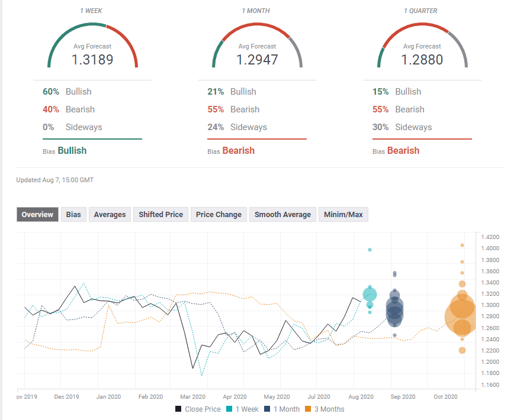This screenshot has width=517, height=420.
Task: Click the 1 Quarter gauge value 1.2880
Action: (x=422, y=60)
